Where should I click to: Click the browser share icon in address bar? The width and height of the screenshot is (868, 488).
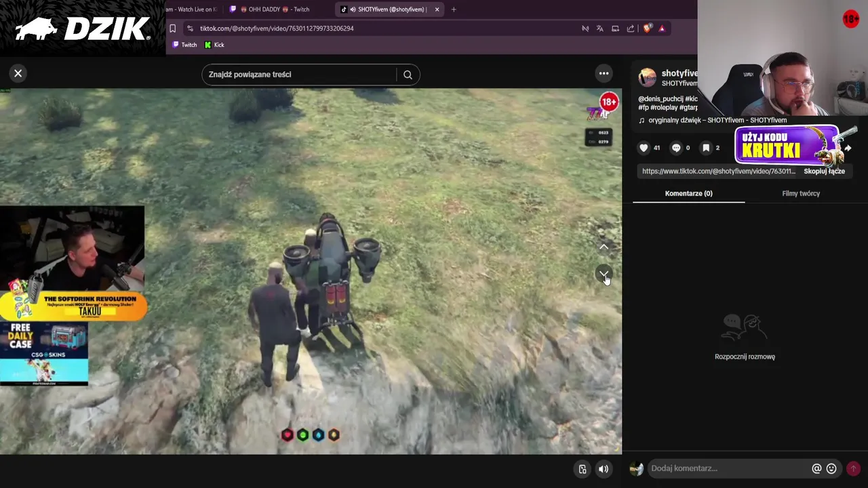click(631, 28)
